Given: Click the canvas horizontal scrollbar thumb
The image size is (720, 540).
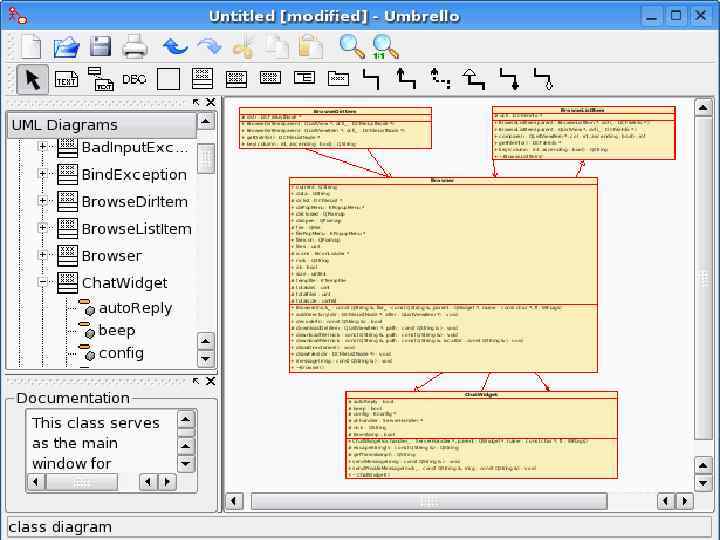Looking at the screenshot, I should pos(429,501).
